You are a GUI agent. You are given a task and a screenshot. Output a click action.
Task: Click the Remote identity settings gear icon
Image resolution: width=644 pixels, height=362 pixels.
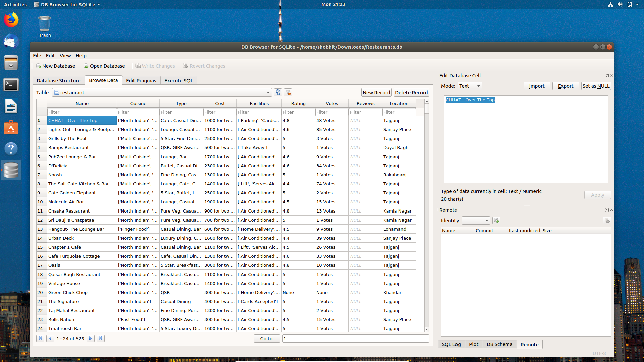[496, 221]
